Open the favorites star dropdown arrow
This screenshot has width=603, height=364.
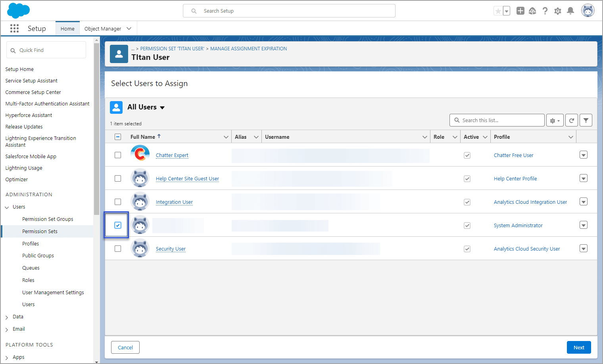[x=507, y=11]
